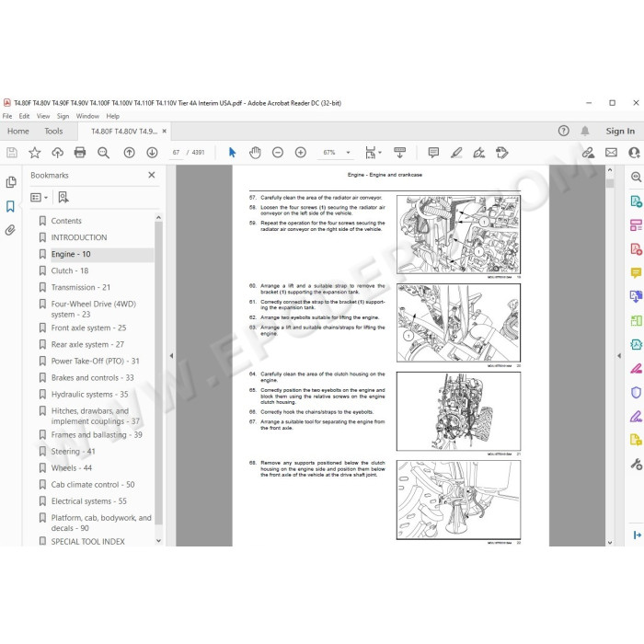Click the Sign In button
The width and height of the screenshot is (644, 644).
620,131
